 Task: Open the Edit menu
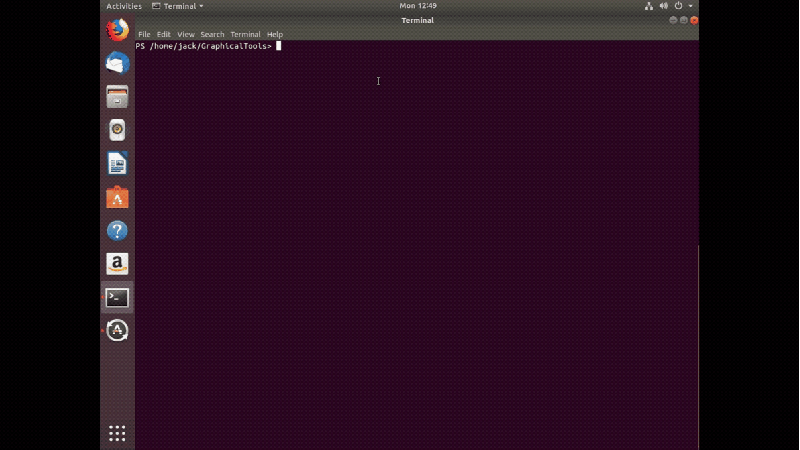(163, 34)
